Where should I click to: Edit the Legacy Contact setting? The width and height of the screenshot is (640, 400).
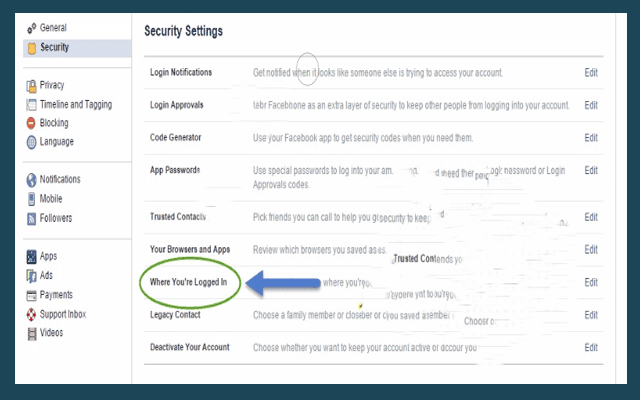(591, 315)
